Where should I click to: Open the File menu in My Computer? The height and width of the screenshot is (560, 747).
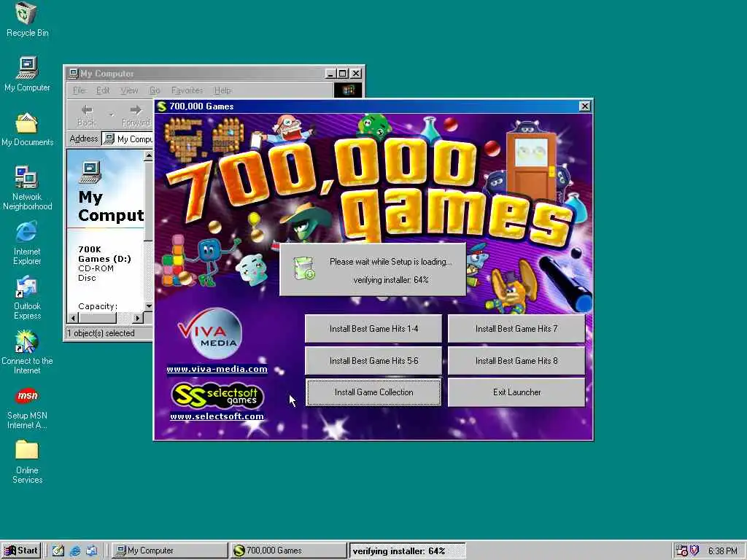coord(79,90)
